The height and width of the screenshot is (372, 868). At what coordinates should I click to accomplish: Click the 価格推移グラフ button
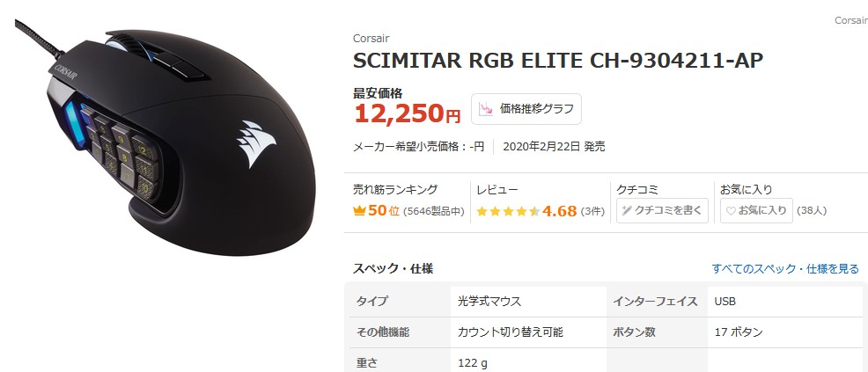point(526,109)
